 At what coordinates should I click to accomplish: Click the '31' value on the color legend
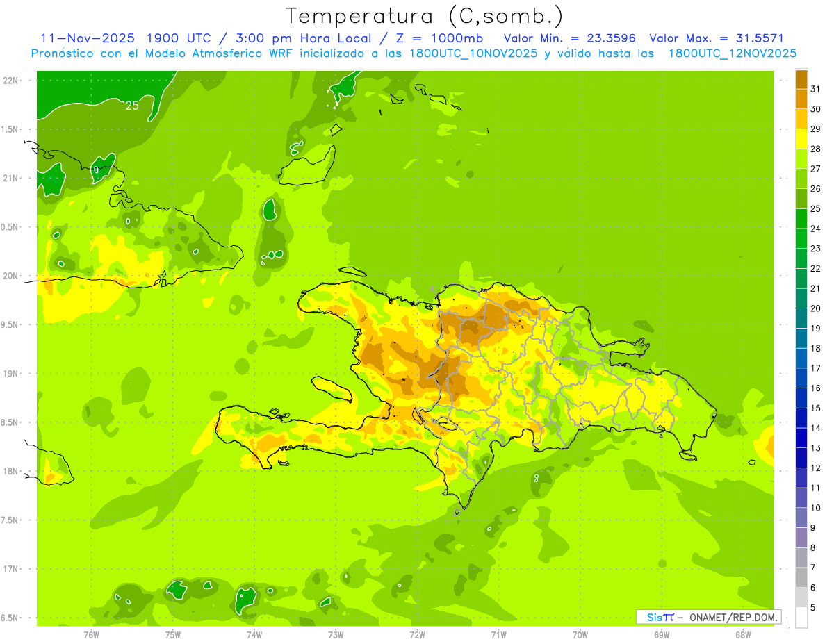[815, 89]
